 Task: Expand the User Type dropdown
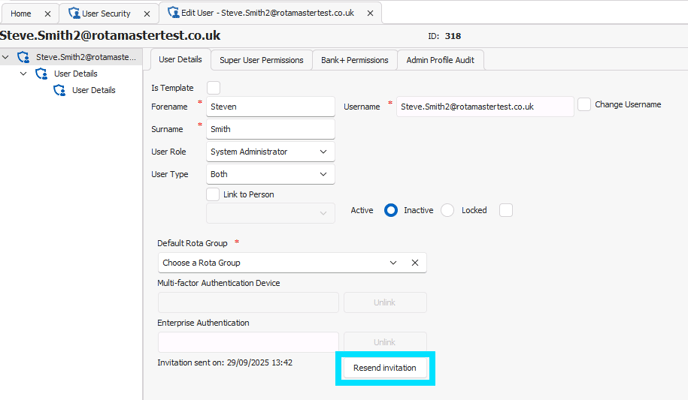[323, 174]
